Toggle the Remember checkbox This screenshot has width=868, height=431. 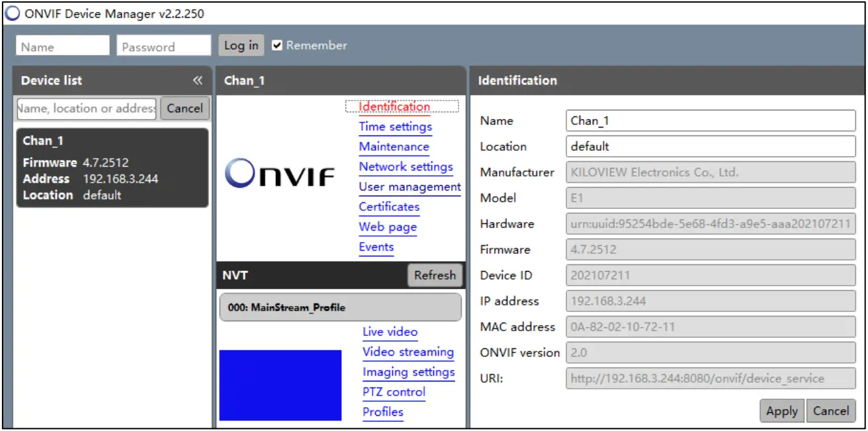pyautogui.click(x=279, y=46)
